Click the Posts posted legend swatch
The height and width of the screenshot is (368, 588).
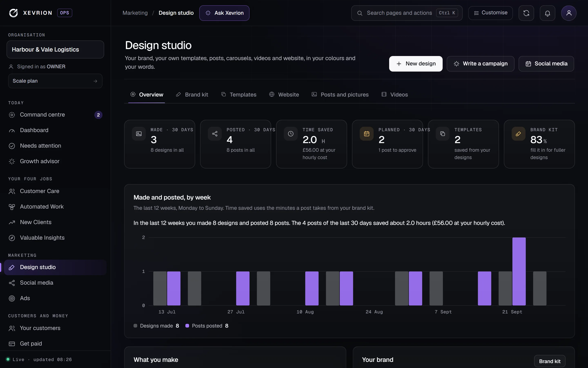pyautogui.click(x=187, y=326)
